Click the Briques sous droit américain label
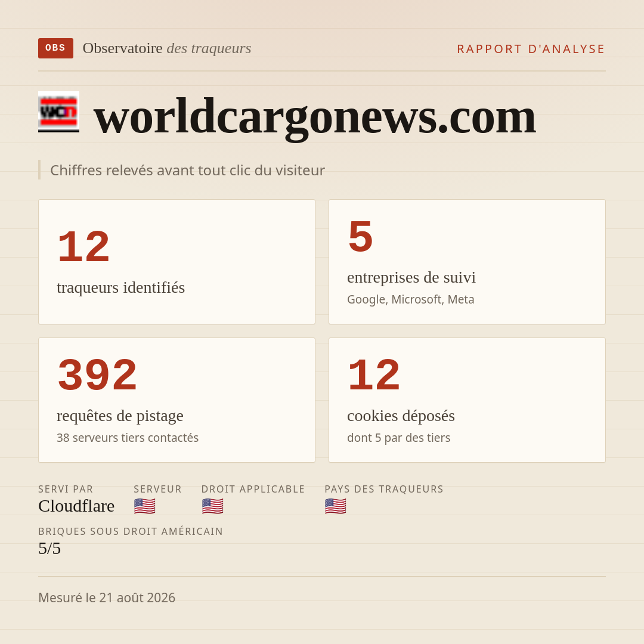Screen dimensions: 644x644 (x=131, y=531)
